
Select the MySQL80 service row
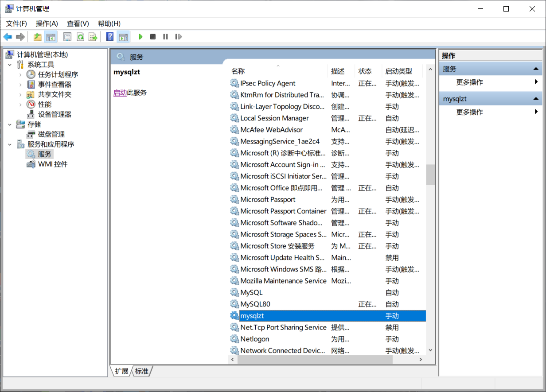pyautogui.click(x=328, y=304)
